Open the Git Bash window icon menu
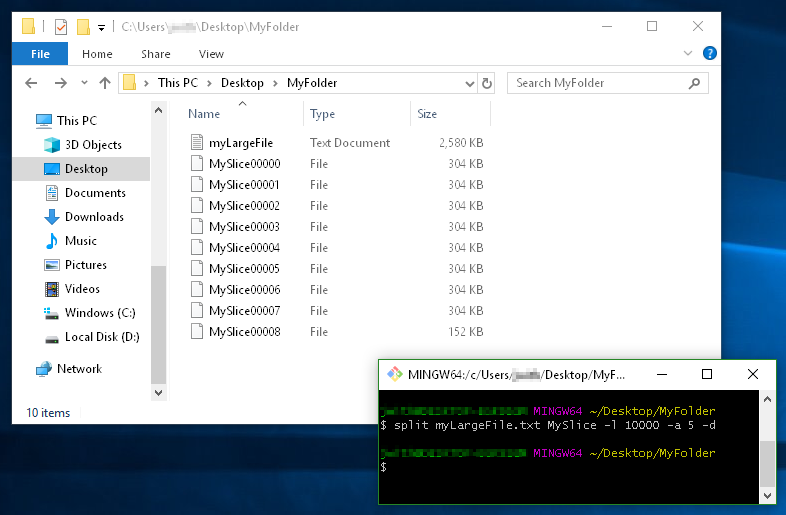This screenshot has width=786, height=515. click(x=394, y=374)
